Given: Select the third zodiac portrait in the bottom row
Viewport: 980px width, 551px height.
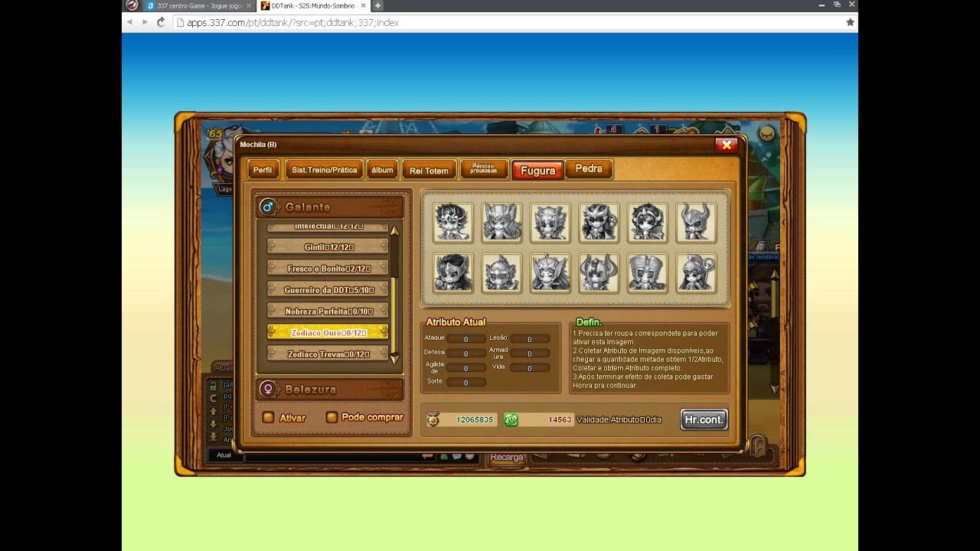Looking at the screenshot, I should point(550,273).
